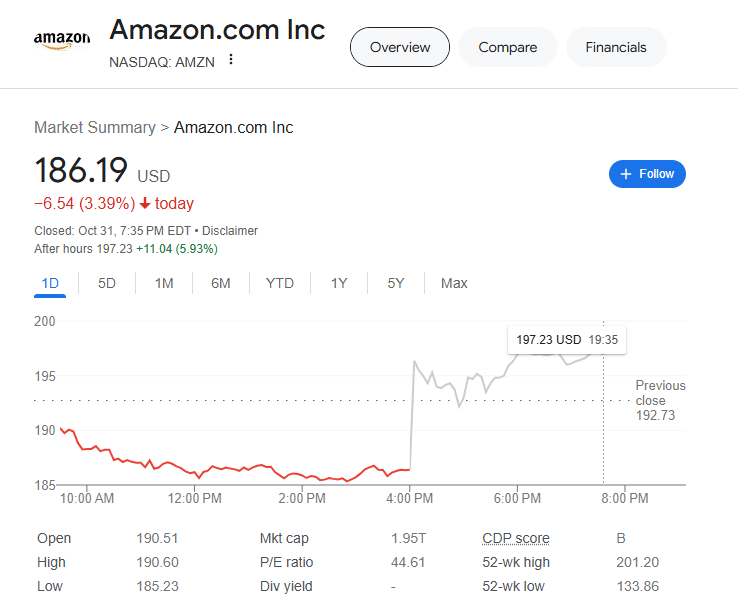Follow Amazon.com Inc stock
Image resolution: width=738 pixels, height=604 pixels.
[x=647, y=174]
